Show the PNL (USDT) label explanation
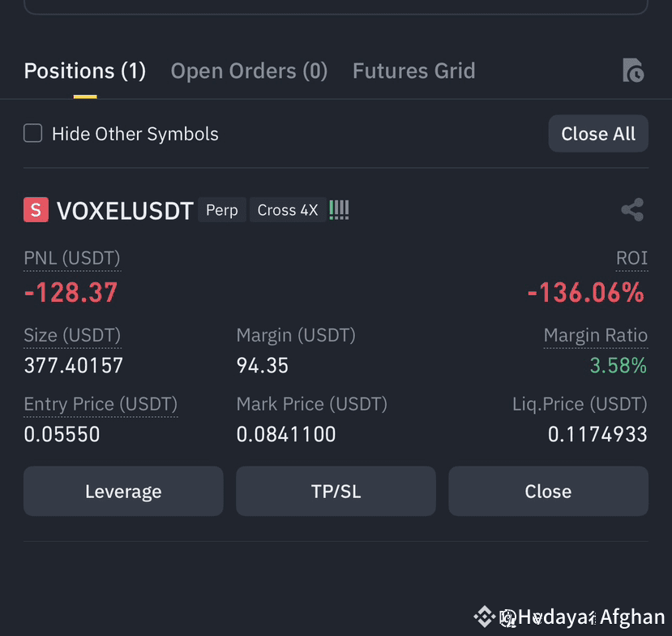672x636 pixels. tap(72, 259)
